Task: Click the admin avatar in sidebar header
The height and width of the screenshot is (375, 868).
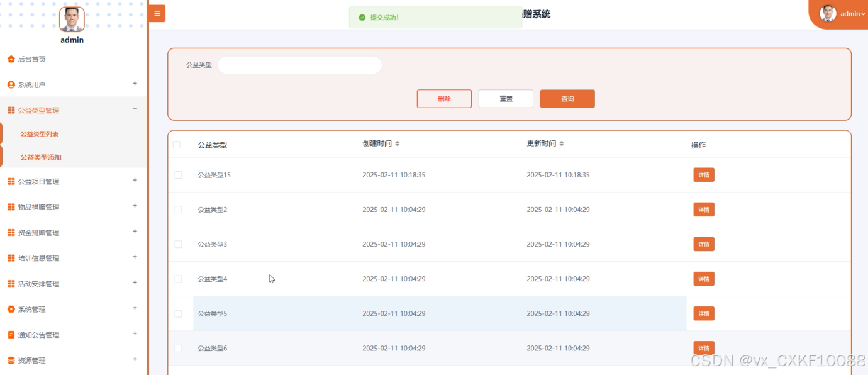Action: pos(72,20)
